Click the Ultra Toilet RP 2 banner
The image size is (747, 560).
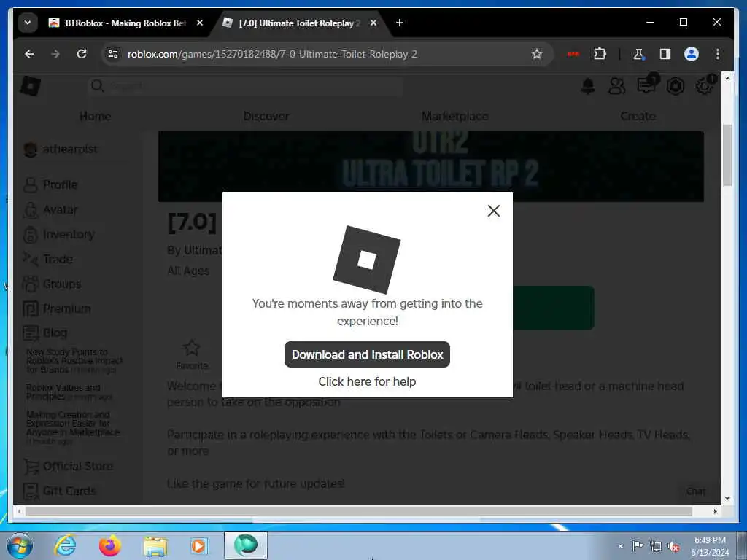tap(430, 166)
